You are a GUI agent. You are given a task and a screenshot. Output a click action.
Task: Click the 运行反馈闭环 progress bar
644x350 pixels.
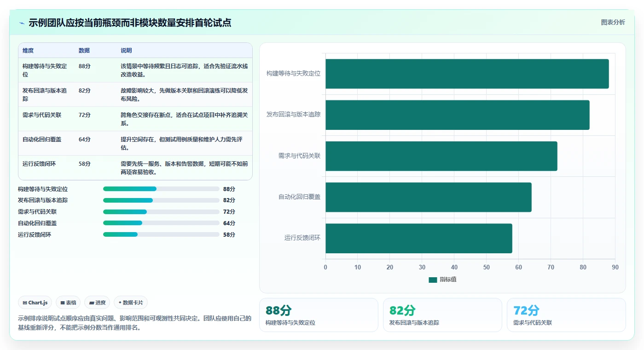click(x=161, y=234)
